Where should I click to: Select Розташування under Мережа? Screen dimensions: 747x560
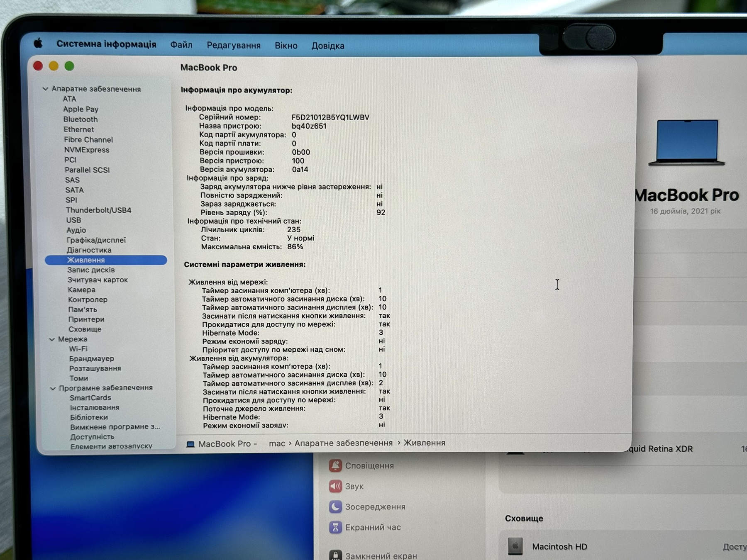coord(95,368)
